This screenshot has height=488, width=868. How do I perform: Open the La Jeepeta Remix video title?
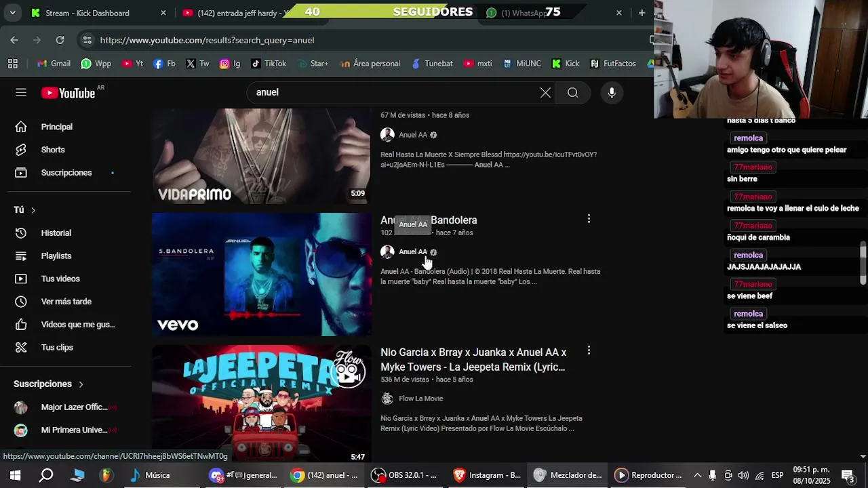tap(473, 360)
